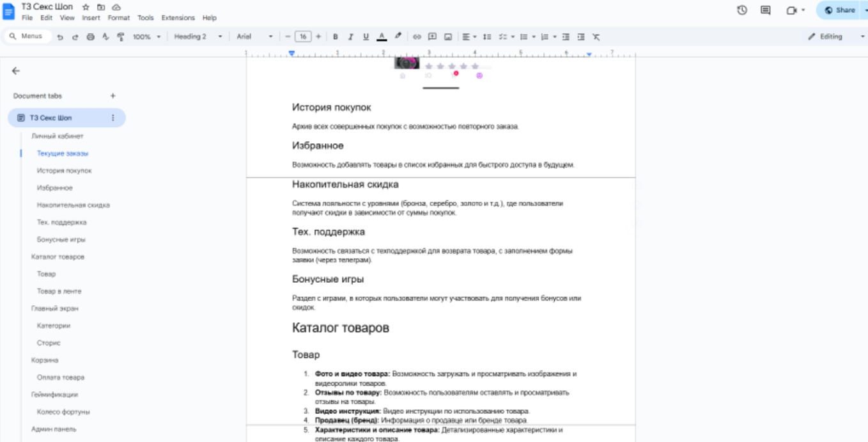868x442 pixels.
Task: Click the Menus search box
Action: pos(27,36)
